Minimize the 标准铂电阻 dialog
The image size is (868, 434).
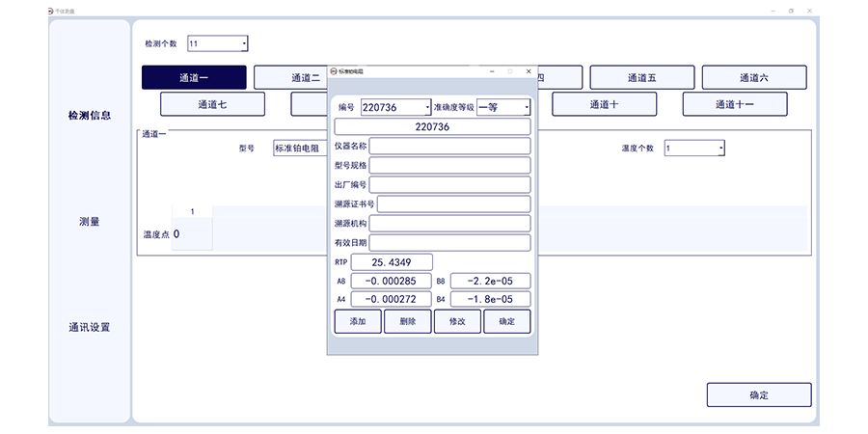(492, 71)
